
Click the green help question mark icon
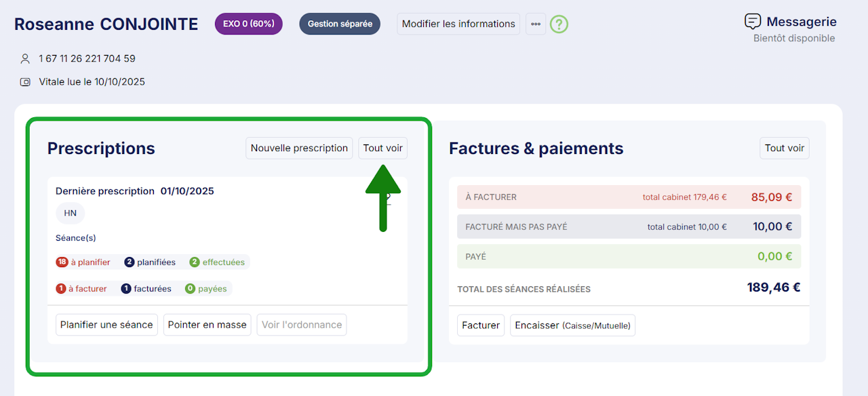pos(559,24)
